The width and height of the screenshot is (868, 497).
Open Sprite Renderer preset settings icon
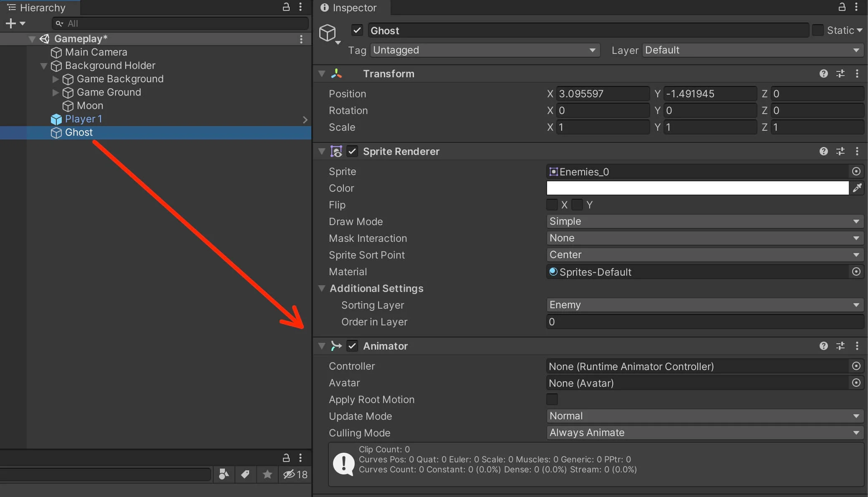click(840, 151)
